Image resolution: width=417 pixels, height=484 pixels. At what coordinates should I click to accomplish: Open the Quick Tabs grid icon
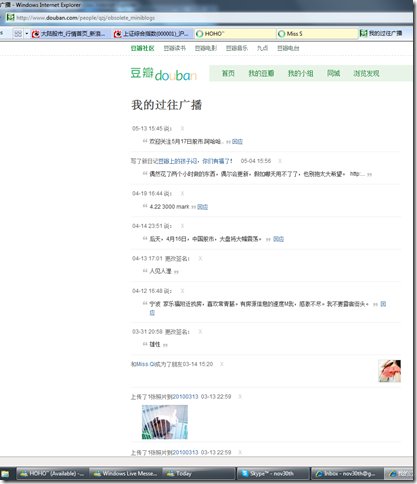(18, 33)
